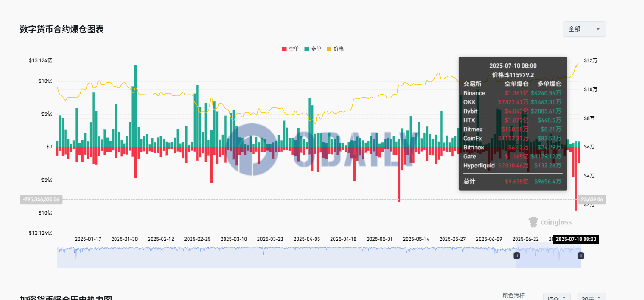Click the chart title 数字货币合约爆仓图表

62,29
